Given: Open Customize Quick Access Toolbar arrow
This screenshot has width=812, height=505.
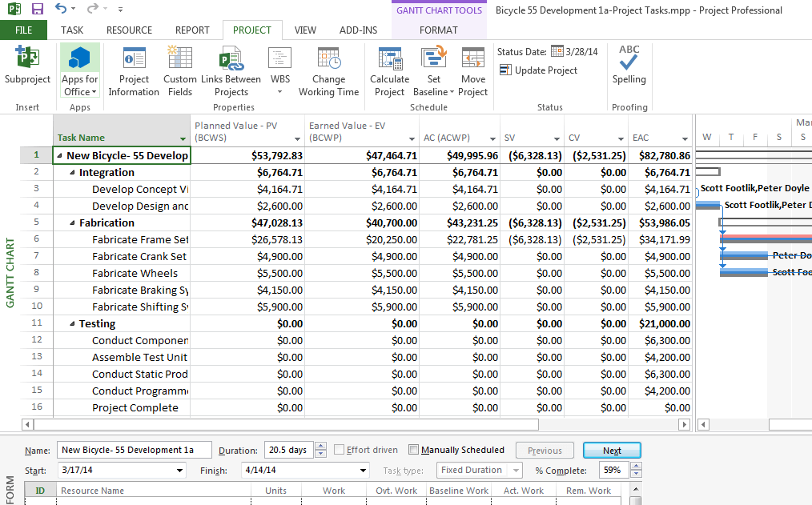Looking at the screenshot, I should pyautogui.click(x=120, y=10).
